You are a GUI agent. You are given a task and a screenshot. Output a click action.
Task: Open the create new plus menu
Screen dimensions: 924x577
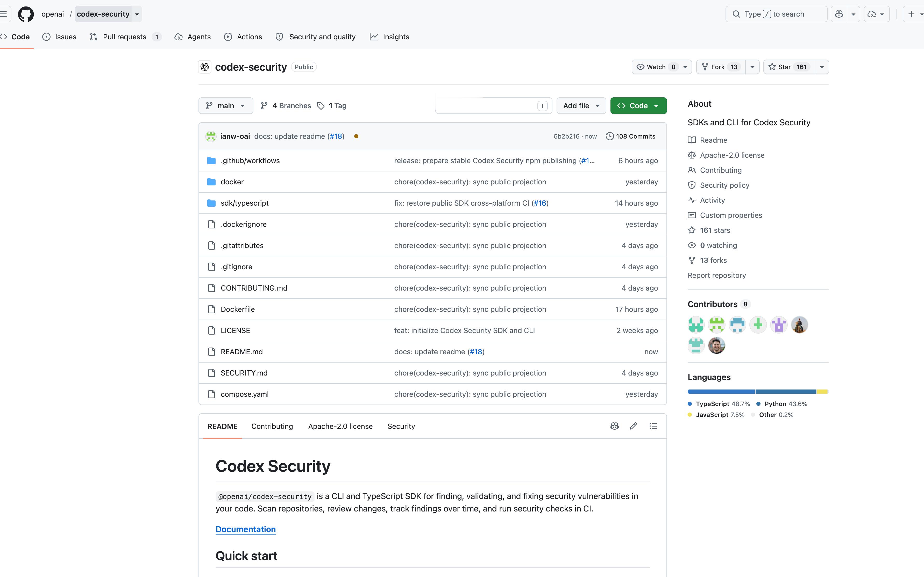point(914,14)
